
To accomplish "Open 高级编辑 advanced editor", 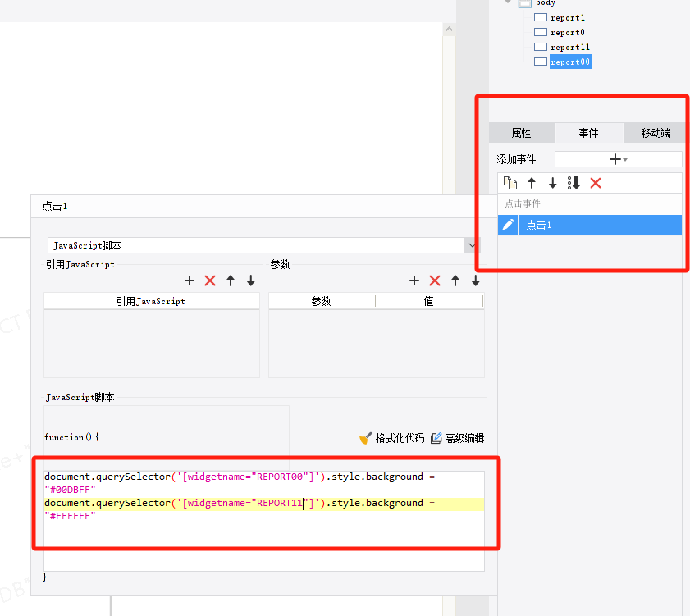I will pyautogui.click(x=457, y=438).
